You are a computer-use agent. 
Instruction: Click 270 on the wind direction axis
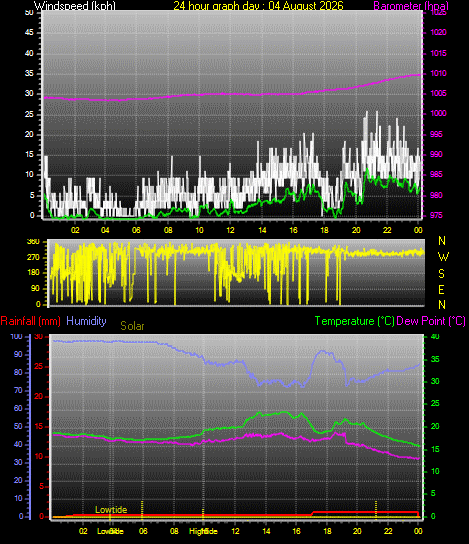[x=33, y=258]
